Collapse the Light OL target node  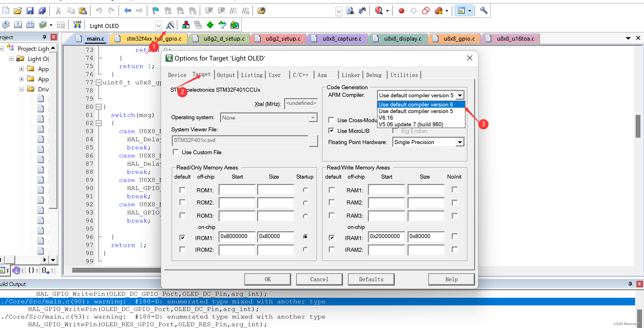click(11, 59)
